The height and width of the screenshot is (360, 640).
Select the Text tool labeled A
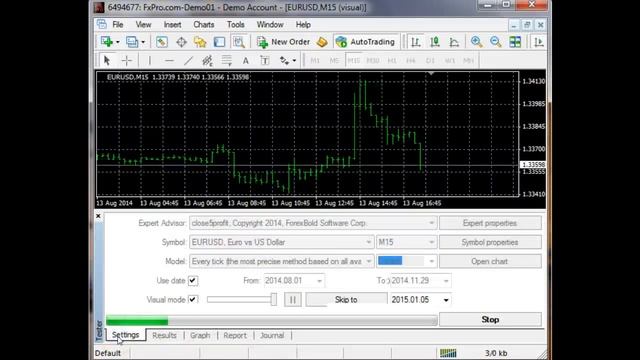(x=246, y=60)
